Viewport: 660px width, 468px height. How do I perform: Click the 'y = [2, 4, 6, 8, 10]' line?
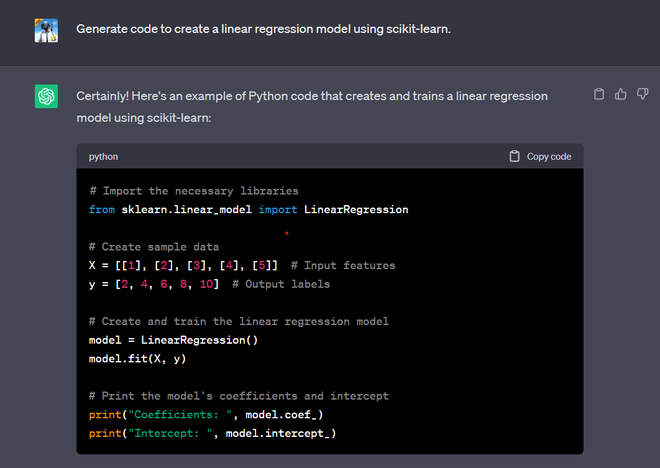[209, 284]
